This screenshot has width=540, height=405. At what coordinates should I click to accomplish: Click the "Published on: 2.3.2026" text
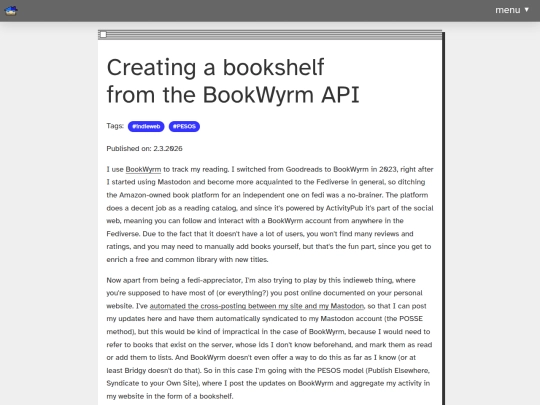[x=144, y=148]
